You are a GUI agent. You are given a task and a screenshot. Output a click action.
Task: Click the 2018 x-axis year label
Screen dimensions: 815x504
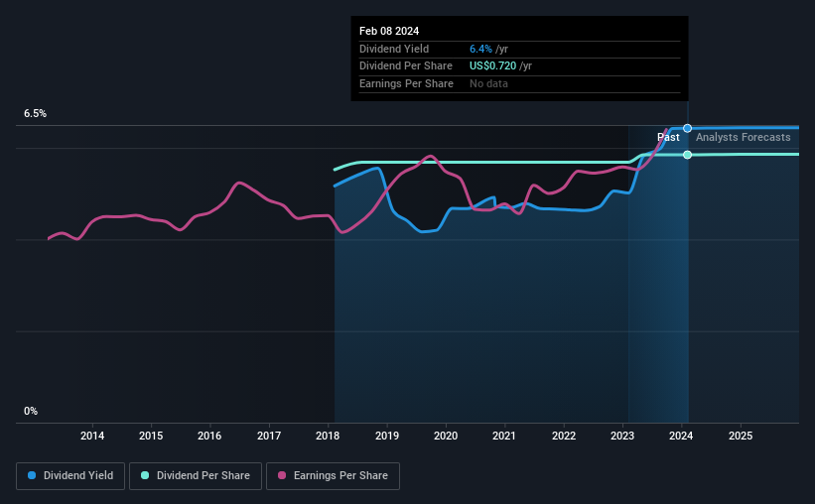328,436
